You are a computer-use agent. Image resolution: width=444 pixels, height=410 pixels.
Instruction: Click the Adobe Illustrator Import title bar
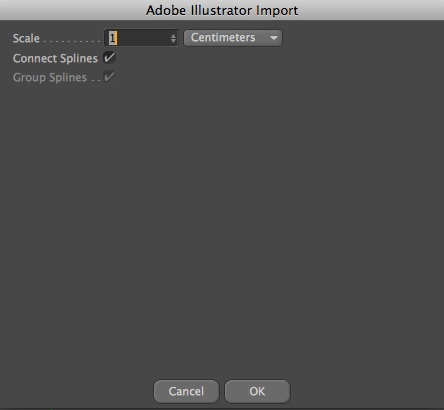222,10
